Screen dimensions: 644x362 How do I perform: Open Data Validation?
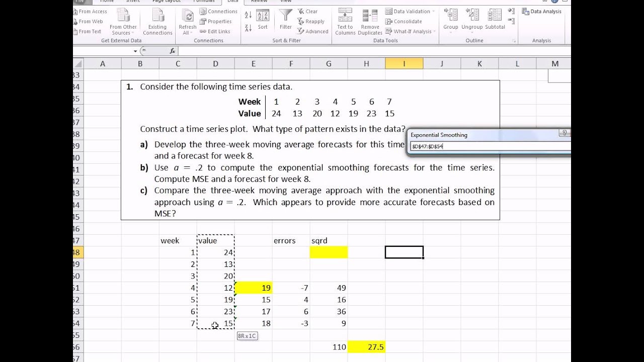tap(408, 12)
